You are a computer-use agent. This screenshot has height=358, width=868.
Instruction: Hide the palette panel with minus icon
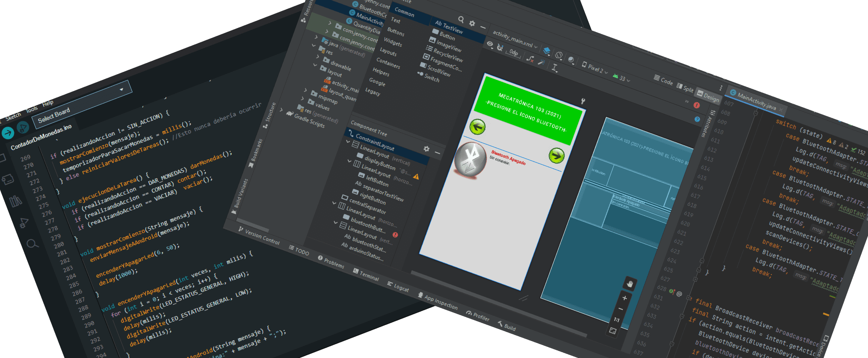483,27
